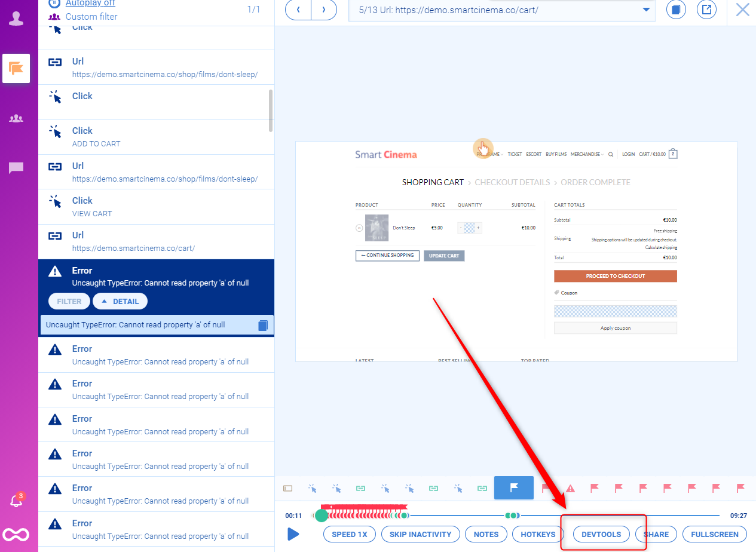This screenshot has height=552, width=756.
Task: Click FILTER button on selected error
Action: 69,302
